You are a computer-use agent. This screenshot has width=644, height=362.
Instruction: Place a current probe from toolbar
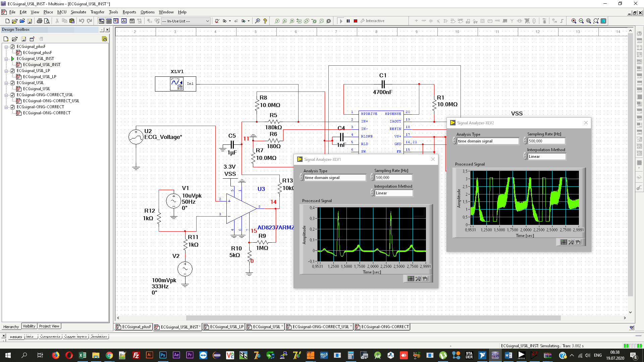(284, 21)
